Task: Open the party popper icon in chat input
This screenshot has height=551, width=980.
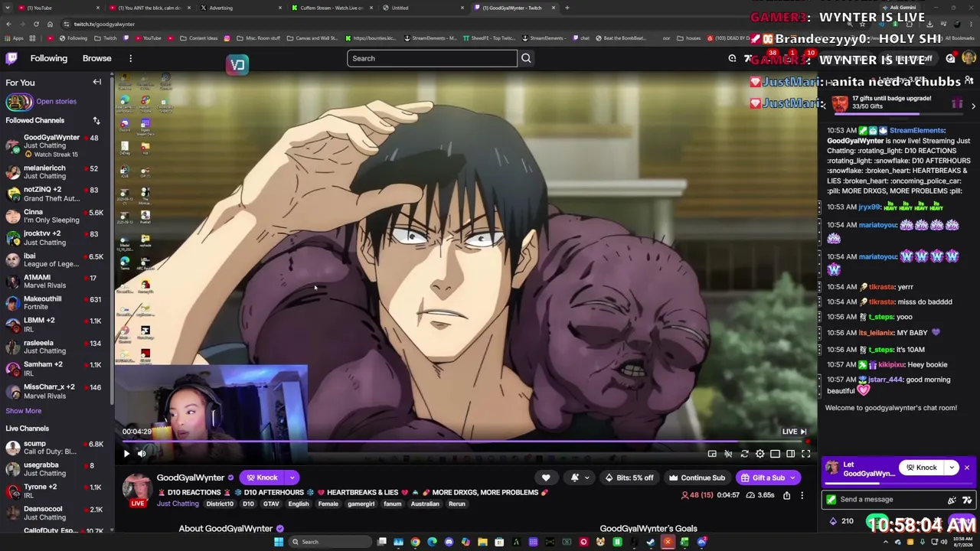Action: [952, 500]
